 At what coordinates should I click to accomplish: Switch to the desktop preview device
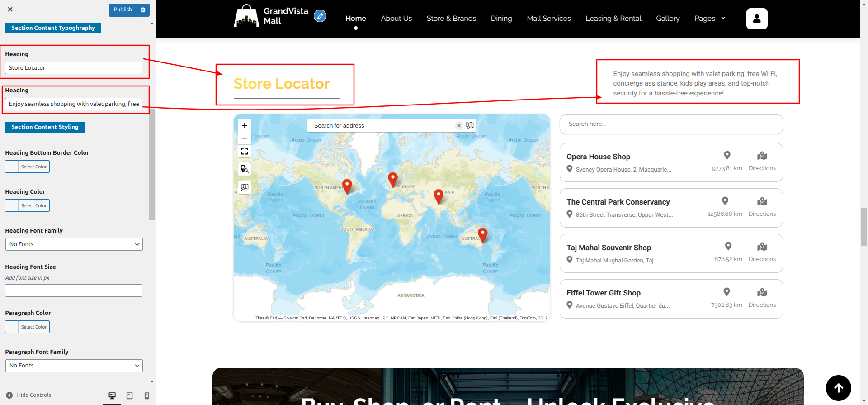point(112,395)
